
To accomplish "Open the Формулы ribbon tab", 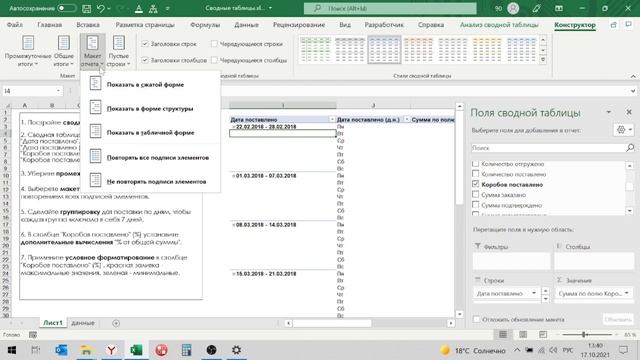I will click(x=205, y=25).
